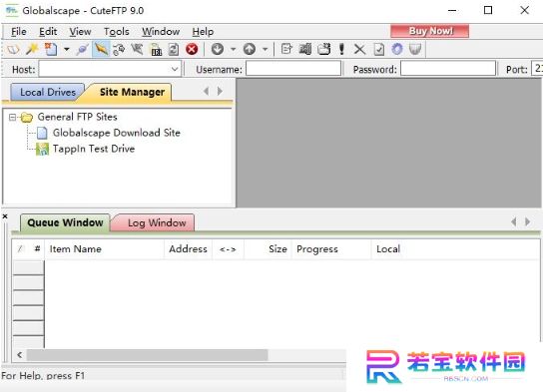The height and width of the screenshot is (392, 546).
Task: Sort queue by Size column
Action: 268,249
